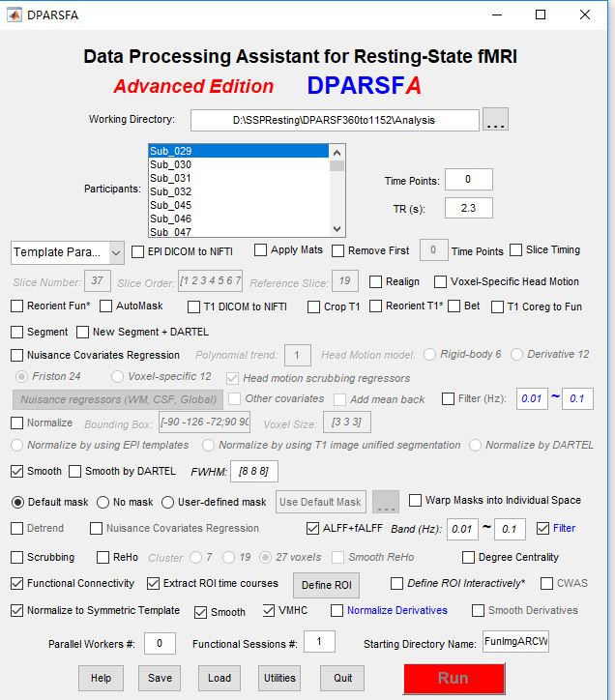The image size is (615, 700).
Task: Uncheck ALFF+fALFF checkbox
Action: click(x=312, y=528)
